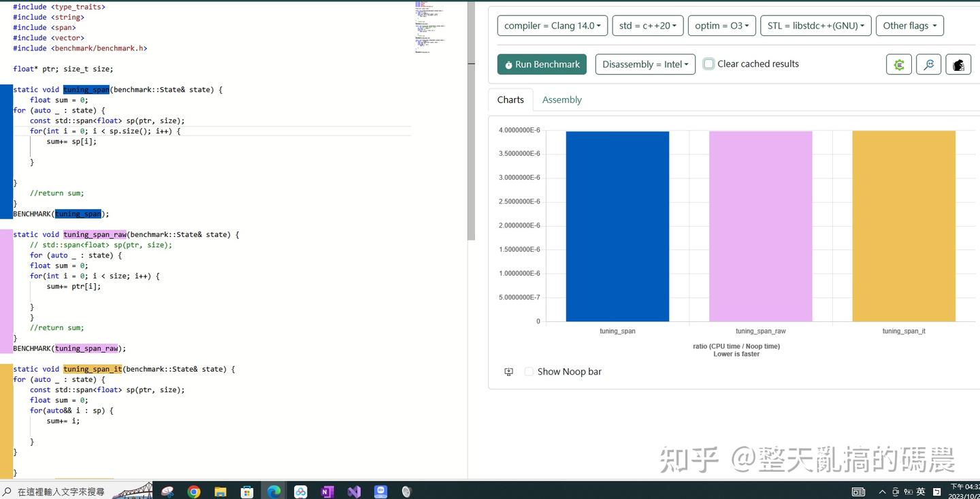Image resolution: width=980 pixels, height=499 pixels.
Task: Toggle the Show Noop bar checkbox
Action: pyautogui.click(x=529, y=372)
